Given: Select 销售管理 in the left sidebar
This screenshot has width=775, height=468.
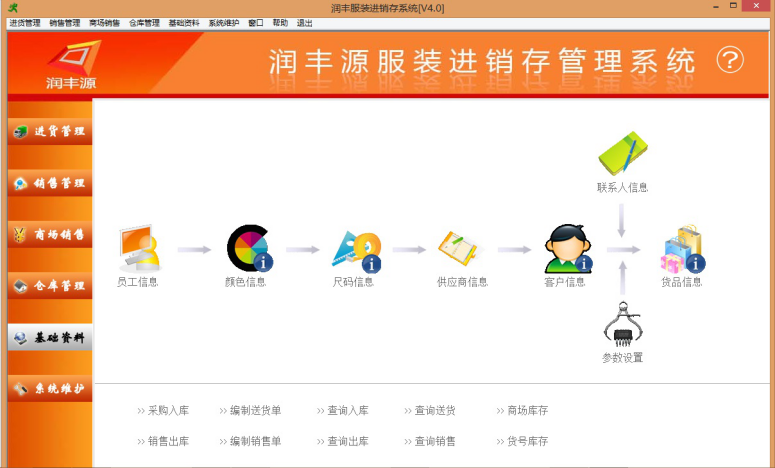Looking at the screenshot, I should tap(50, 183).
